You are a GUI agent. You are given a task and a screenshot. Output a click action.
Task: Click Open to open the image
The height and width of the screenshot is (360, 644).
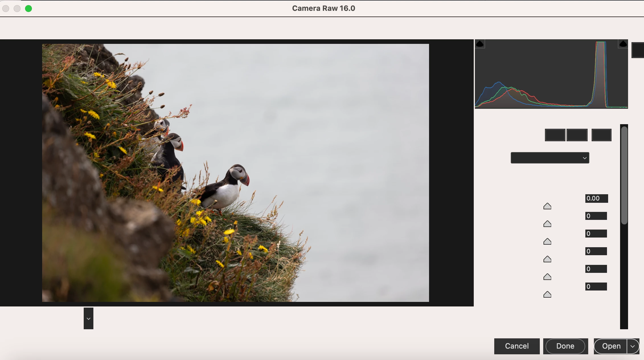point(611,346)
